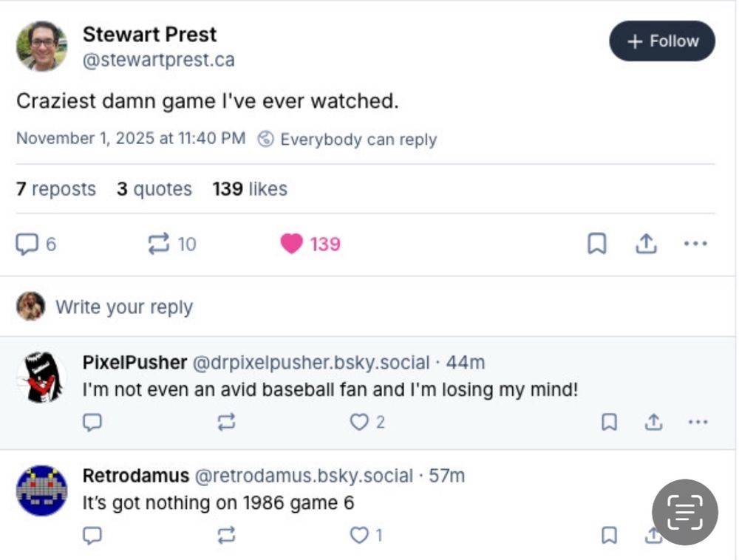View the 3 quotes list

click(154, 189)
